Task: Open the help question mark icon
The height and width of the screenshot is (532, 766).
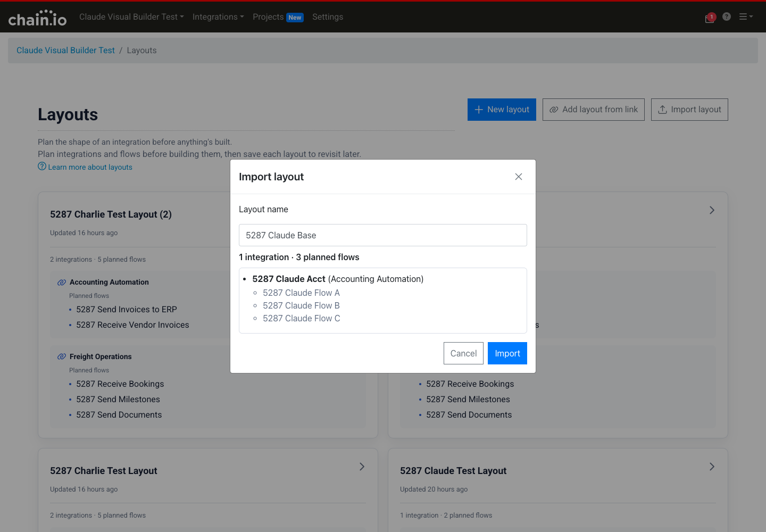Action: click(x=727, y=16)
